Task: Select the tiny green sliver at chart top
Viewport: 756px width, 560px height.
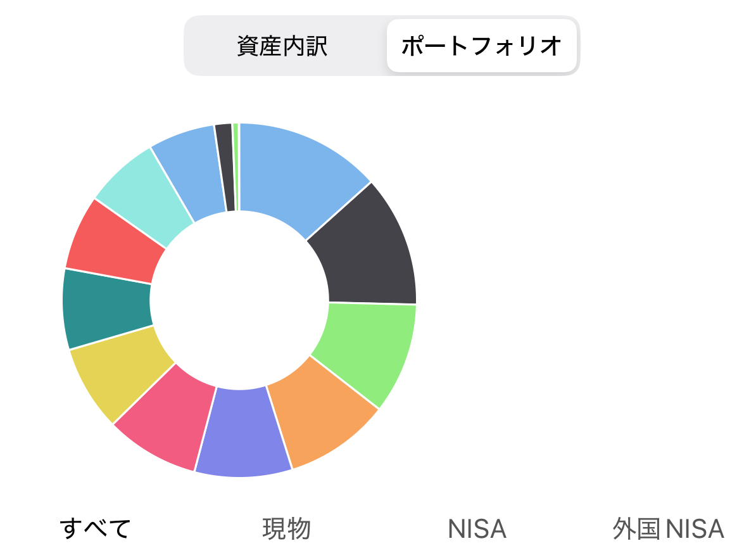Action: coord(236,165)
